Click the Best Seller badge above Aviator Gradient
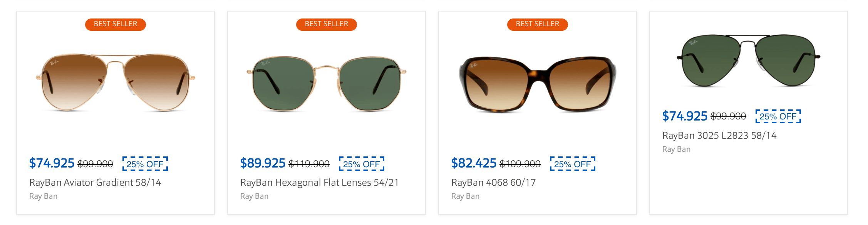The height and width of the screenshot is (225, 868). (116, 24)
